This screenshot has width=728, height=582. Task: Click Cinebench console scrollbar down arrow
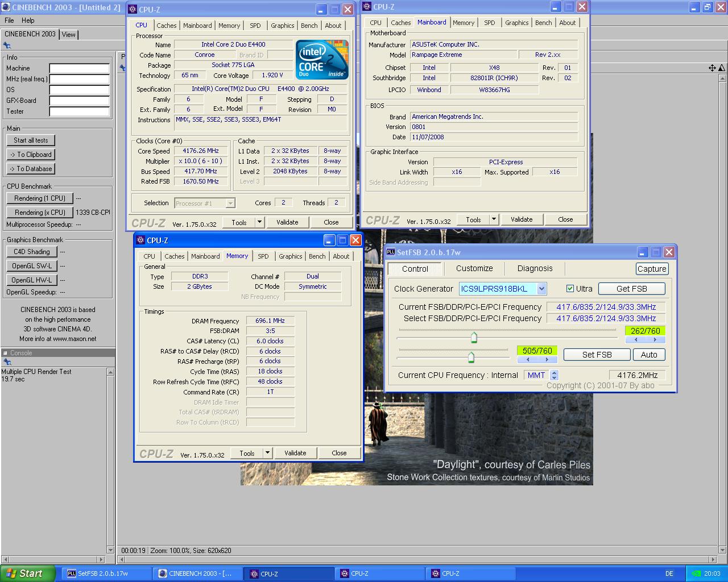(x=110, y=550)
